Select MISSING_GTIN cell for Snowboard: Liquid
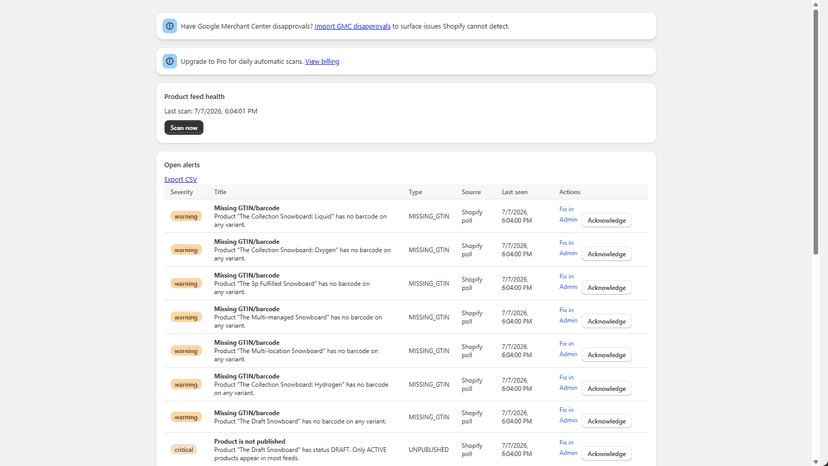The image size is (828, 466). [x=428, y=216]
